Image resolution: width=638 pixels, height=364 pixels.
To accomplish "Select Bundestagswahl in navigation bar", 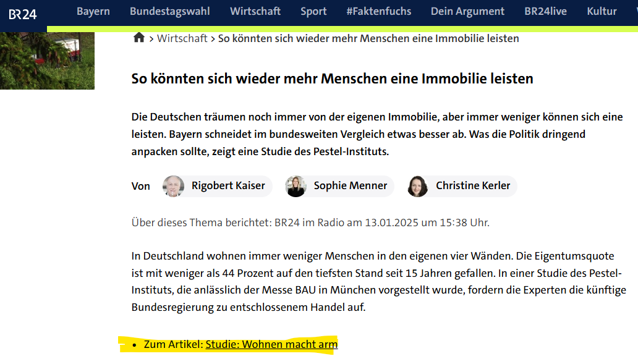I will coord(169,11).
